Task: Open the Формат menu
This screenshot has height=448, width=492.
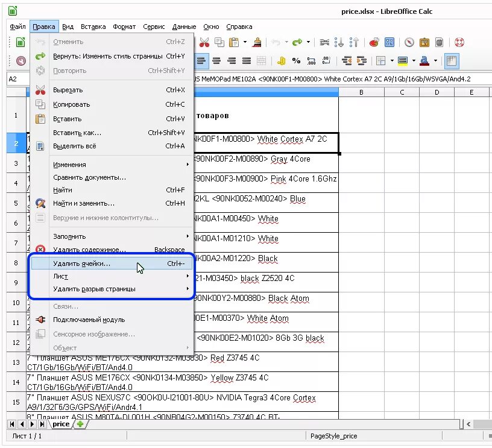Action: 124,27
